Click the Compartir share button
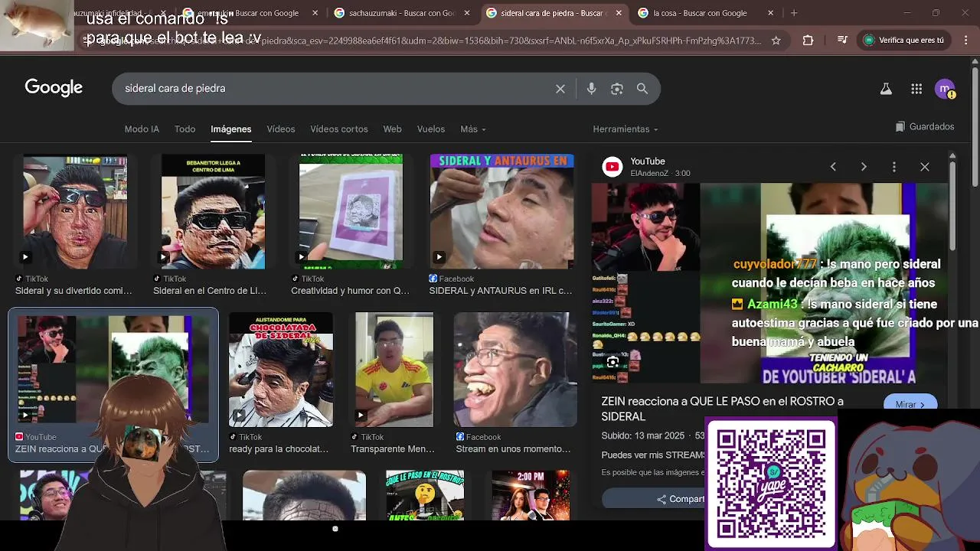980x551 pixels. [x=681, y=499]
